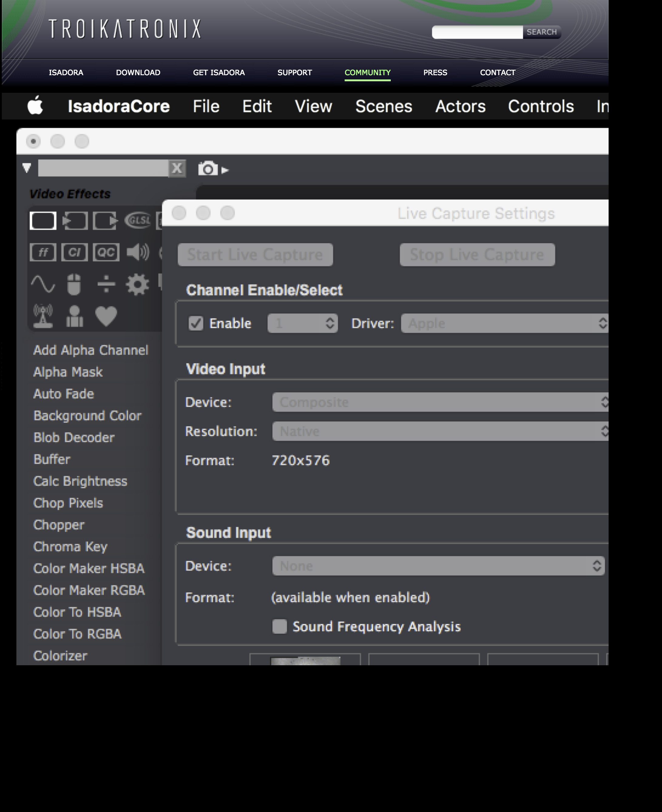
Task: Select the gear control actors icon
Action: [x=137, y=284]
